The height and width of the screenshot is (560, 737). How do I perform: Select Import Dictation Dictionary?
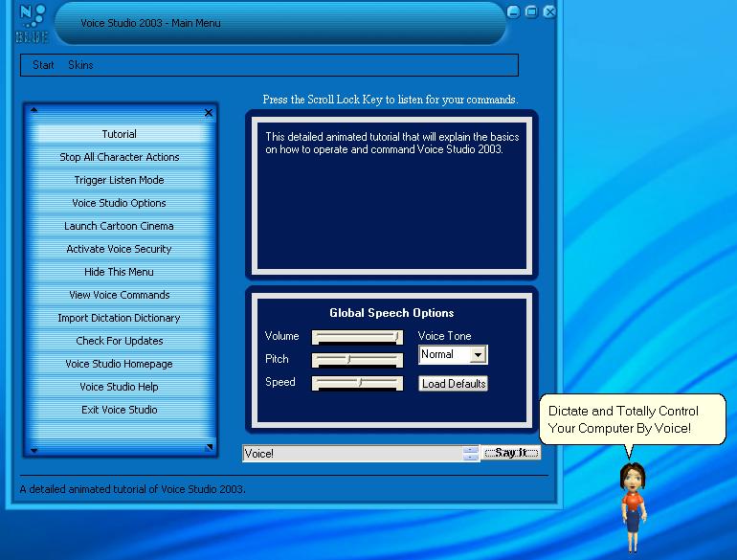click(x=120, y=318)
